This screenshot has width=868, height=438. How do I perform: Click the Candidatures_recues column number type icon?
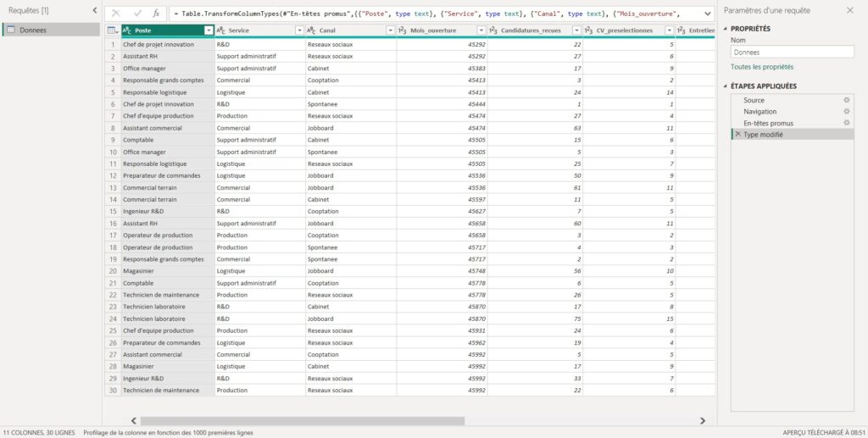click(x=493, y=30)
